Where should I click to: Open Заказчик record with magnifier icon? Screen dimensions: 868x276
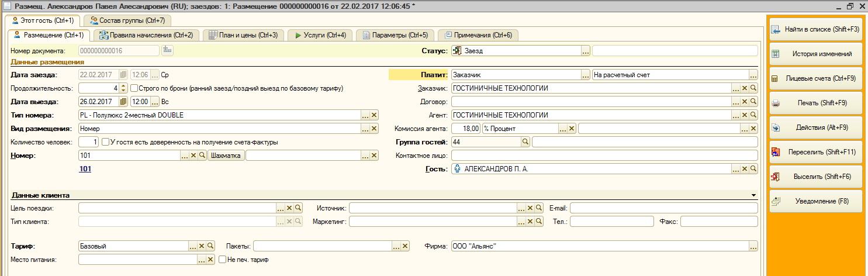tap(753, 88)
